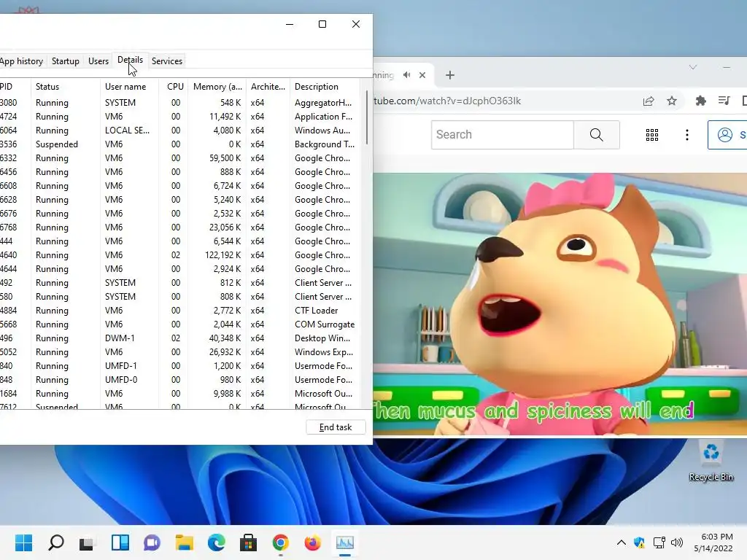Viewport: 747px width, 560px height.
Task: Focus the YouTube Search box
Action: pyautogui.click(x=502, y=135)
